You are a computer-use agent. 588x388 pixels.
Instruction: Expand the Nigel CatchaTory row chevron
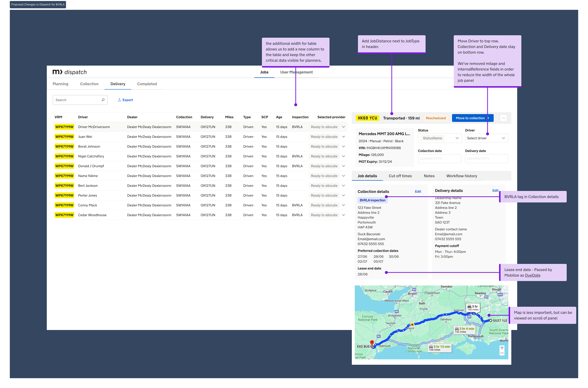343,156
